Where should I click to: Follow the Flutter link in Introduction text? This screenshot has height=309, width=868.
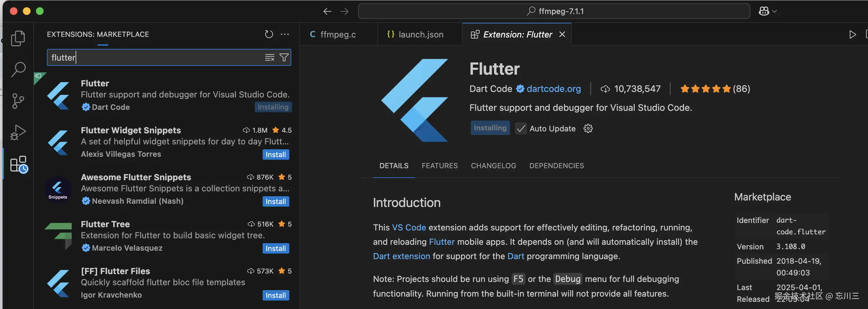click(x=442, y=242)
